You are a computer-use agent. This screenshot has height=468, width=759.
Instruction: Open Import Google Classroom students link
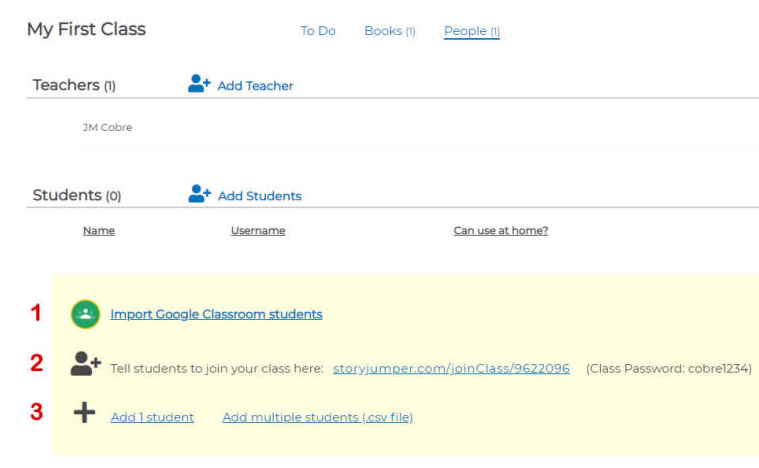pos(216,314)
